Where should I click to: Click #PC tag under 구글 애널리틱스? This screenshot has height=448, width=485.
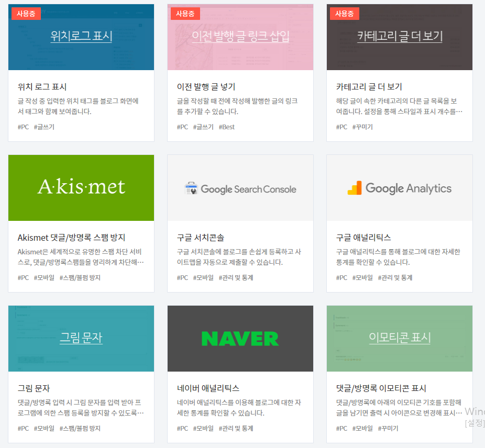(x=342, y=277)
